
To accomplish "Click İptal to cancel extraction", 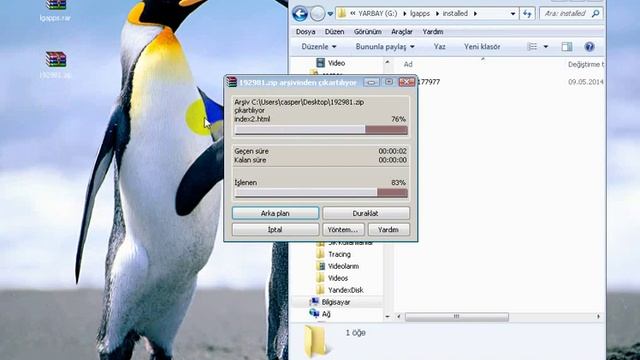I will click(x=276, y=230).
